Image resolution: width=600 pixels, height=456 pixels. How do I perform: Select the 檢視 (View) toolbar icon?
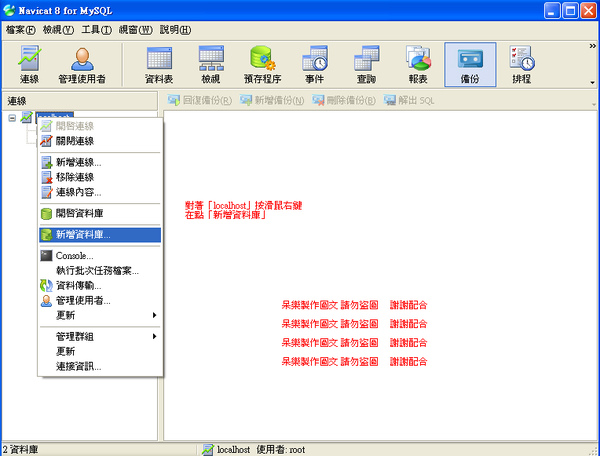point(211,64)
